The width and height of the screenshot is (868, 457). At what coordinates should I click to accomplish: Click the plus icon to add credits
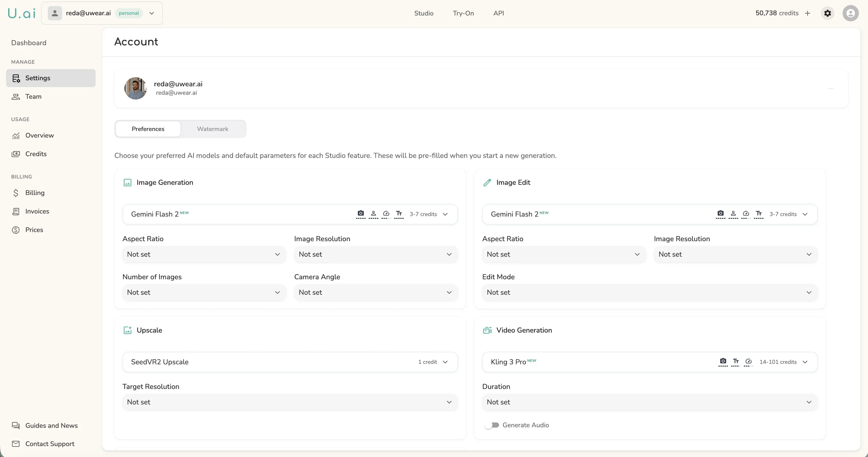(807, 13)
